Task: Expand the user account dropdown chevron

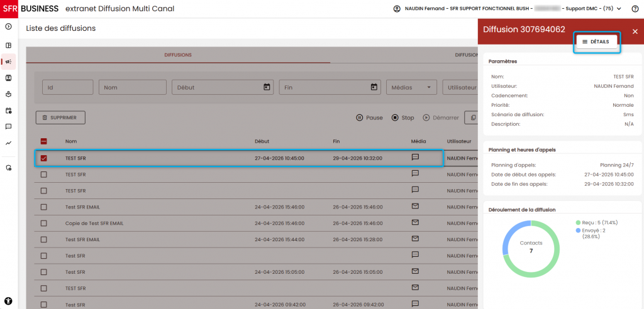Action: tap(619, 9)
